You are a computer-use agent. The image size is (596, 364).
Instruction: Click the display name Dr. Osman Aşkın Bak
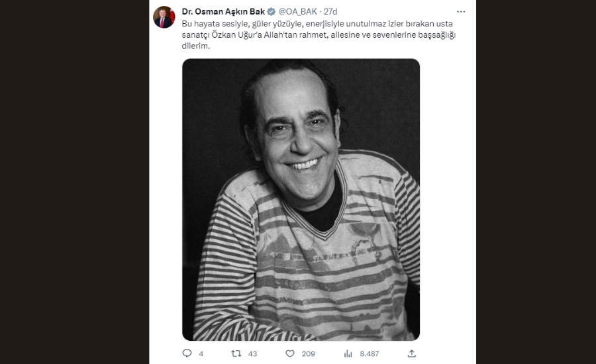223,11
